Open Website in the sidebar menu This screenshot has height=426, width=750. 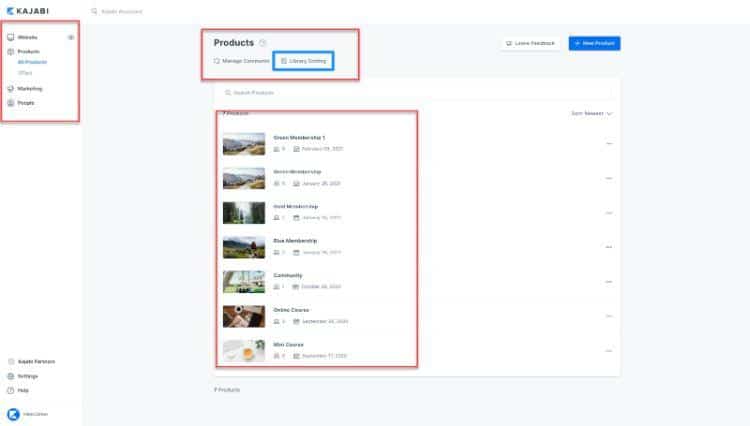(x=27, y=37)
